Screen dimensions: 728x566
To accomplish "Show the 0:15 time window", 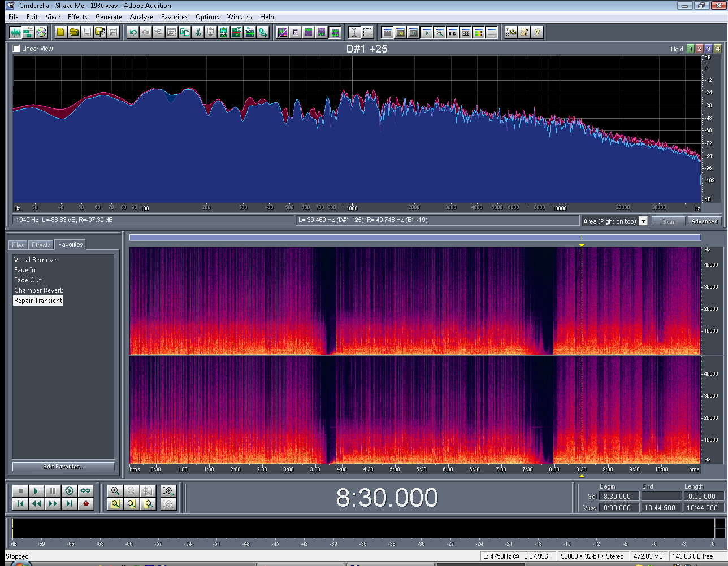I will 453,32.
